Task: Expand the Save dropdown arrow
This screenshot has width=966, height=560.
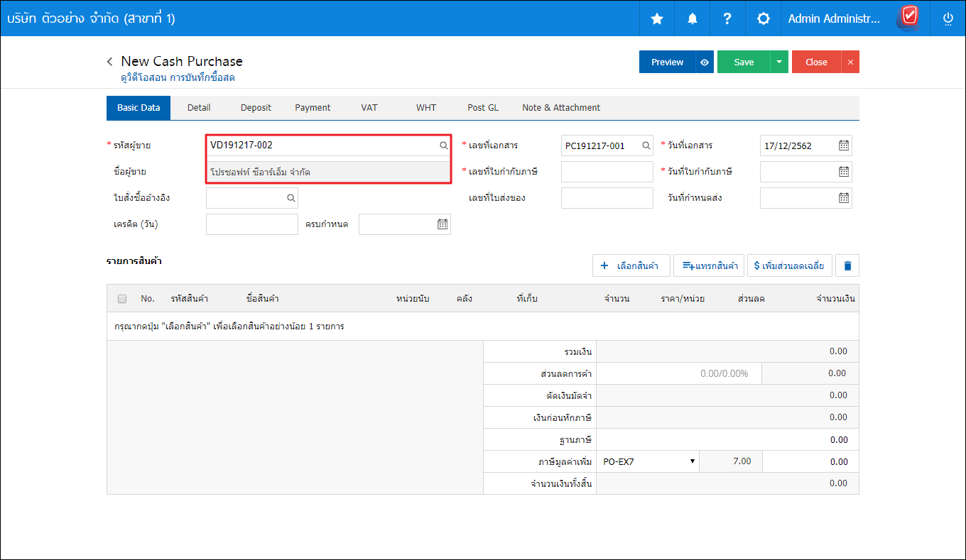Action: click(x=779, y=62)
